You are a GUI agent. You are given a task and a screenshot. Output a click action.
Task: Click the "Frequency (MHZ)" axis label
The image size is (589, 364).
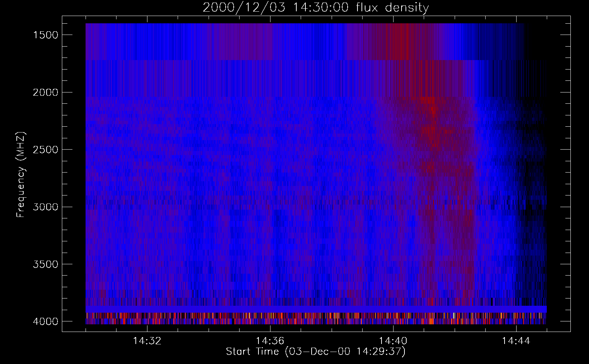click(x=21, y=174)
